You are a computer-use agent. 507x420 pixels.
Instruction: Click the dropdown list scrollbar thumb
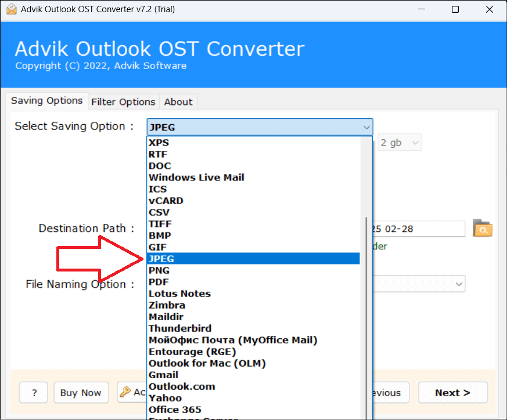pos(366,318)
